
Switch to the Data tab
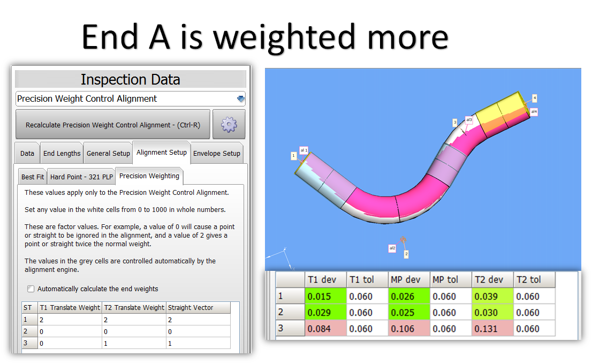[27, 153]
